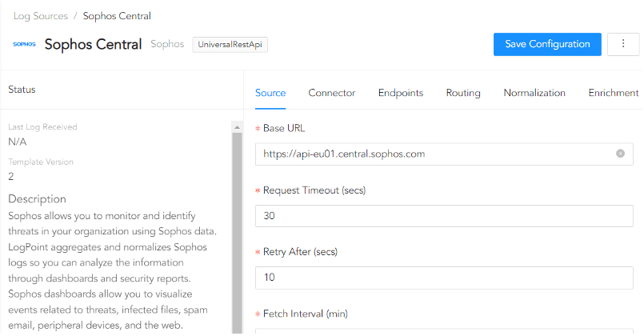This screenshot has height=336, width=644.
Task: Click the Status heading
Action: 22,90
